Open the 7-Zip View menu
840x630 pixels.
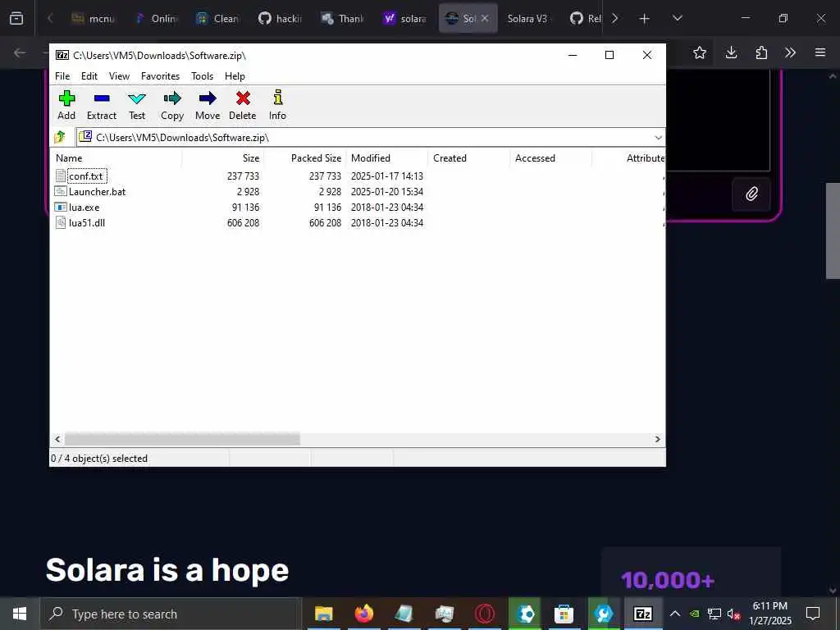click(119, 76)
